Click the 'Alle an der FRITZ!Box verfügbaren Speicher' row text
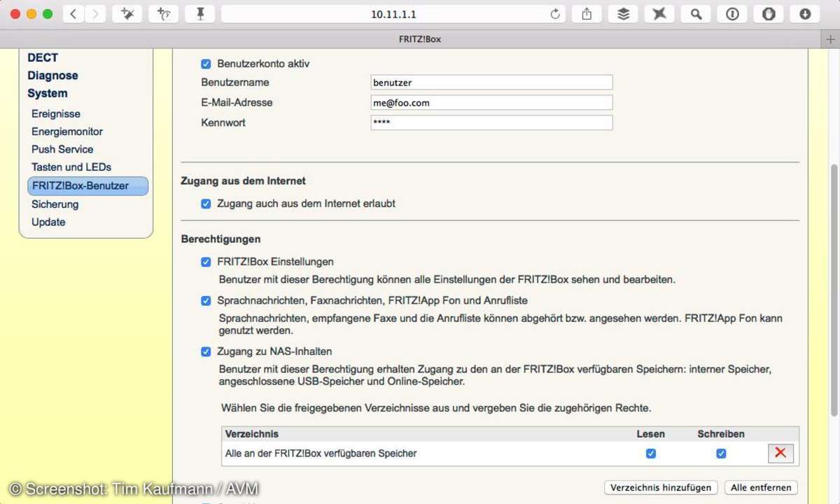 tap(321, 453)
